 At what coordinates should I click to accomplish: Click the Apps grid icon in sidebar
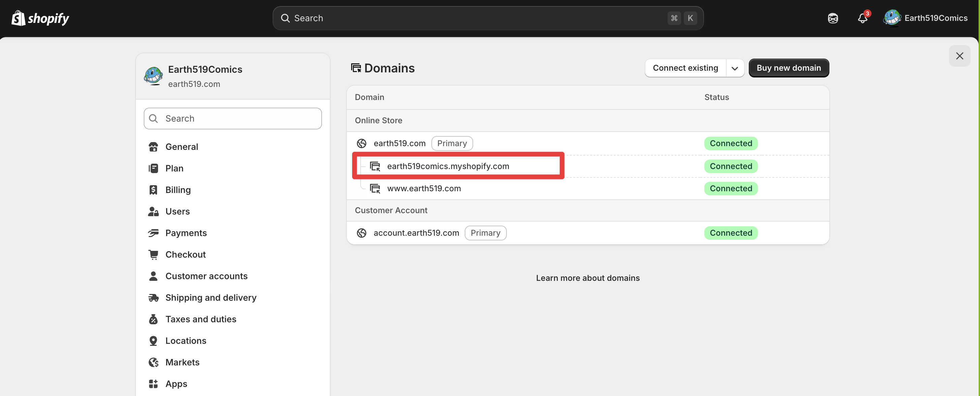tap(153, 384)
